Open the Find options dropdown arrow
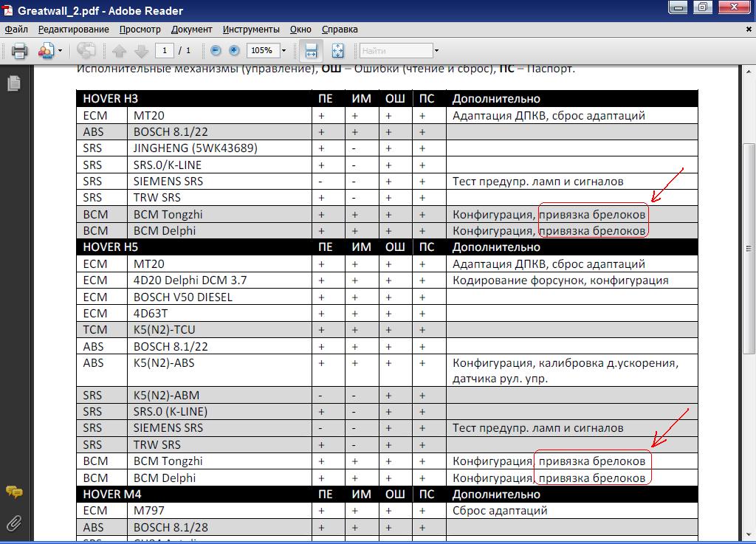 437,51
